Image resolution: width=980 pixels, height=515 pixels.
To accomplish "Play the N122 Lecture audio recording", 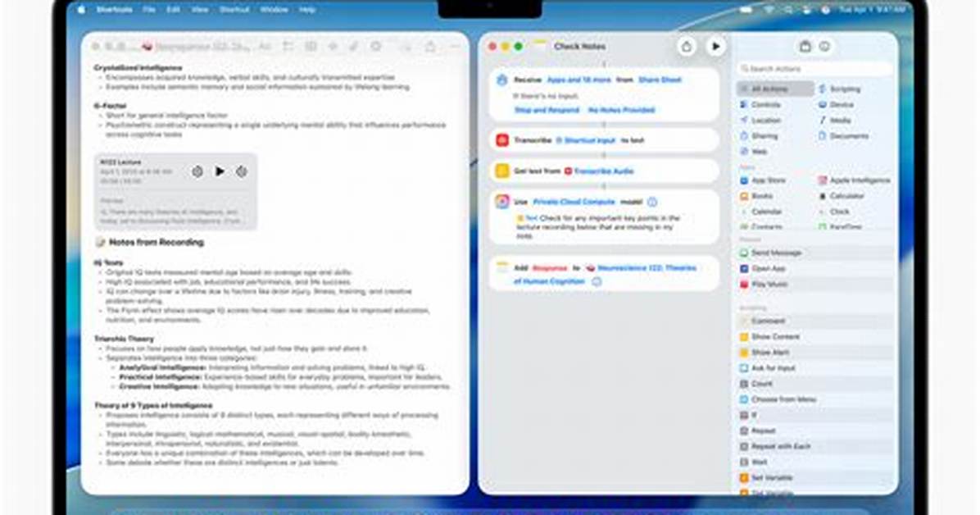I will [x=220, y=171].
